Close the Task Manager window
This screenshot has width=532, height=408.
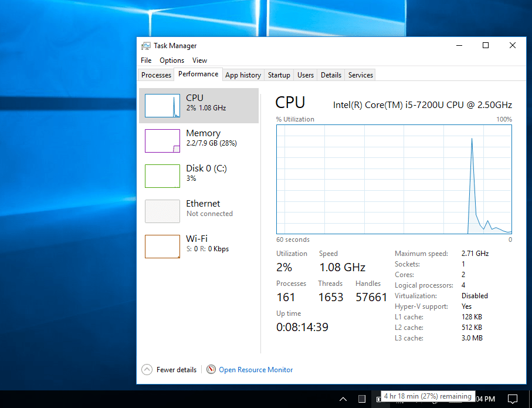pos(512,46)
